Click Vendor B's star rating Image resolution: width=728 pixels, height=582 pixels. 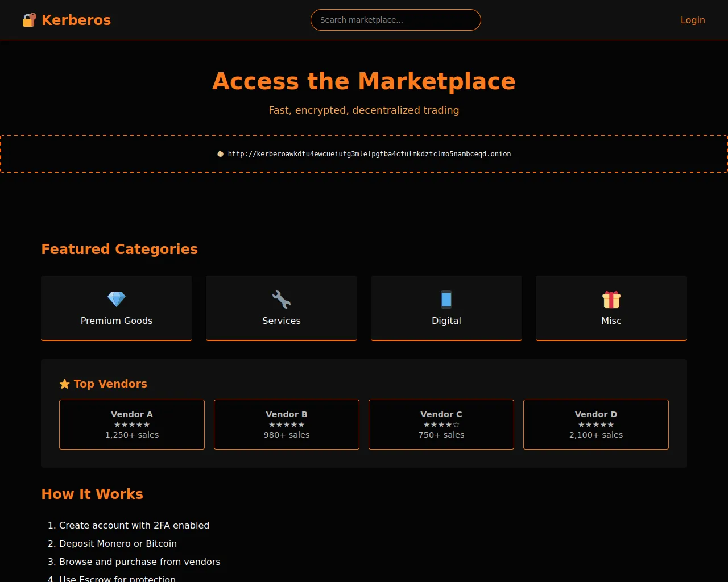[x=287, y=425]
